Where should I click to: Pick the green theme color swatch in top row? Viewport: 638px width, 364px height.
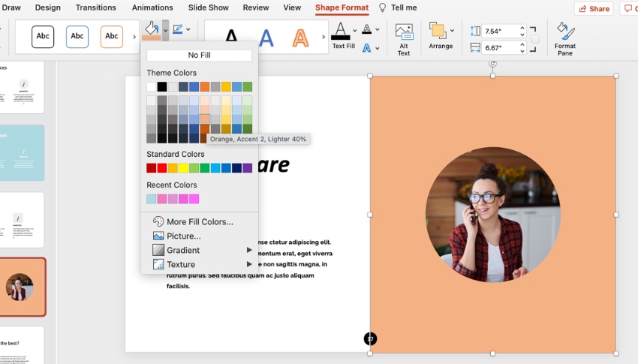pos(248,86)
